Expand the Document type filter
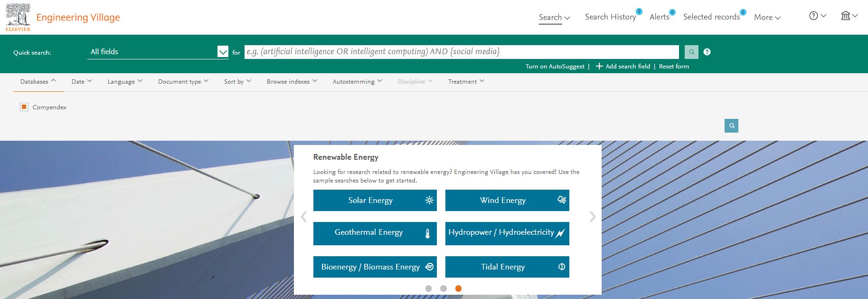868x299 pixels. point(183,81)
